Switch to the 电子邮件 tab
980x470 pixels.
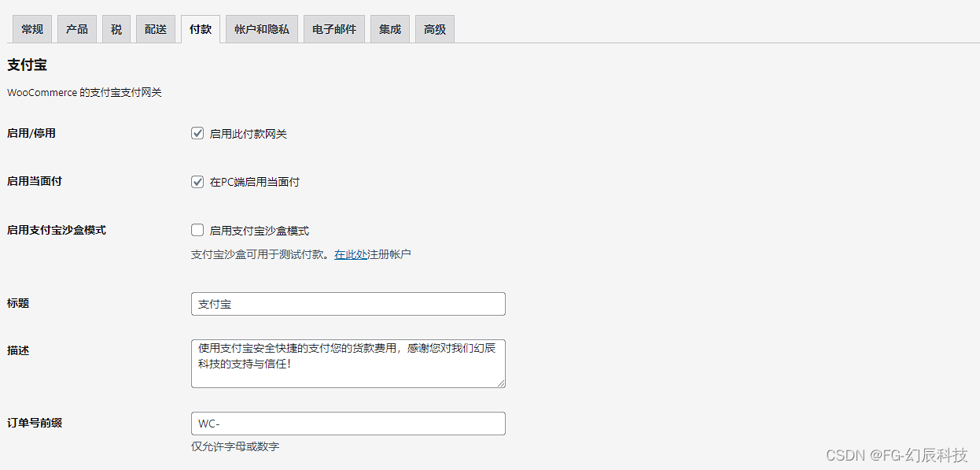(x=334, y=29)
